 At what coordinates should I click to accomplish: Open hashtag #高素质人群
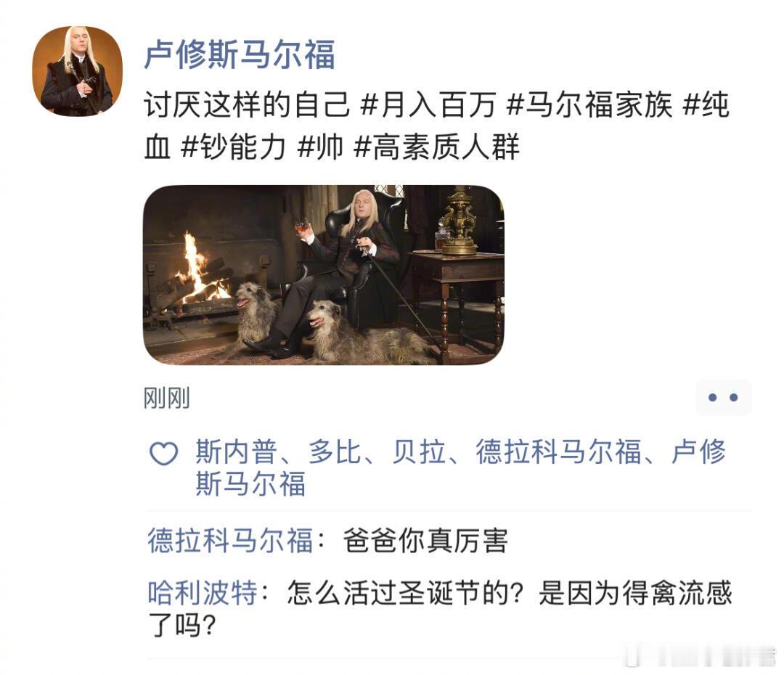tap(436, 147)
